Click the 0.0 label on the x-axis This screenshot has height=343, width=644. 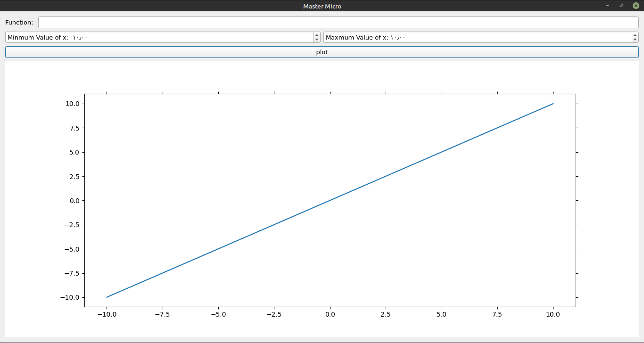[x=330, y=314]
